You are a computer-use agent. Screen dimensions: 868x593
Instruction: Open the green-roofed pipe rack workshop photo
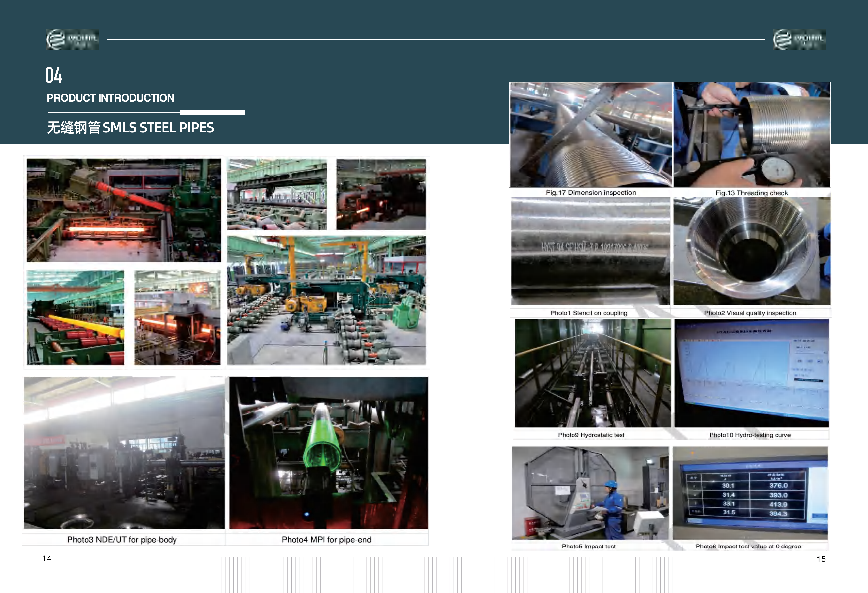277,194
